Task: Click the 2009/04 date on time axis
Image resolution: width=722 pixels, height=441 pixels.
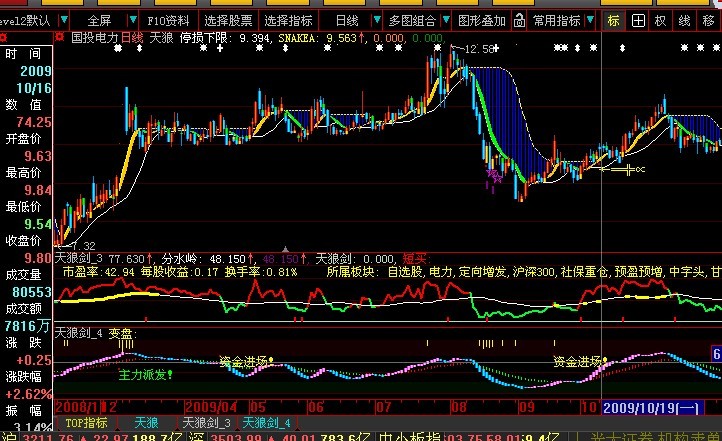Action: point(210,407)
